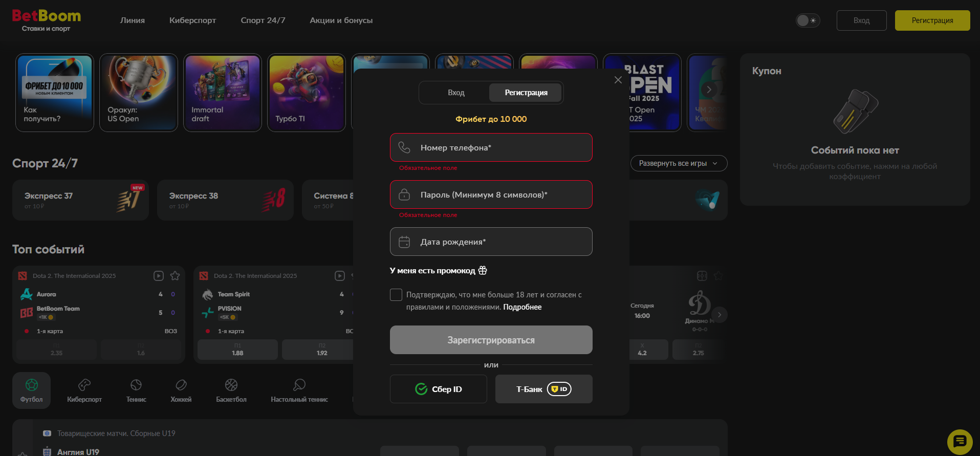
Task: Choose the Теннис sport icon
Action: tap(136, 390)
